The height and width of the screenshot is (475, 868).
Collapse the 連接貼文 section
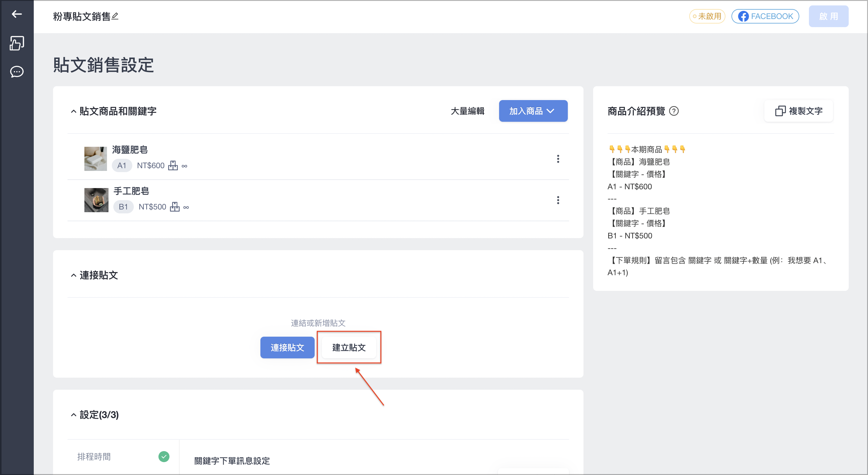tap(74, 275)
